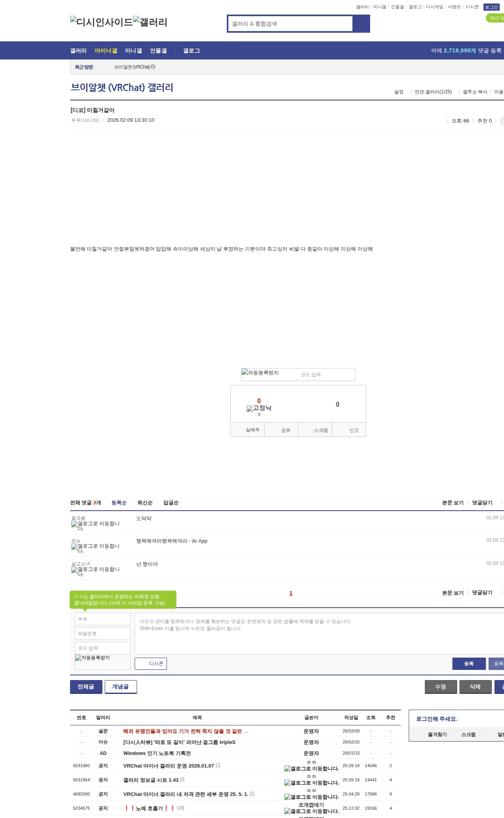This screenshot has width=504, height=818.
Task: Click the 비밀번호 password field
Action: (103, 634)
